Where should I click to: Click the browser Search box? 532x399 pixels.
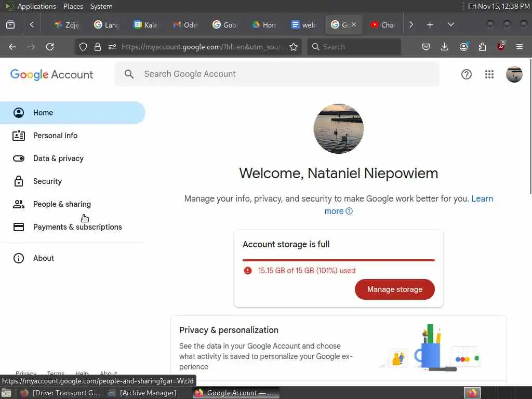point(354,47)
